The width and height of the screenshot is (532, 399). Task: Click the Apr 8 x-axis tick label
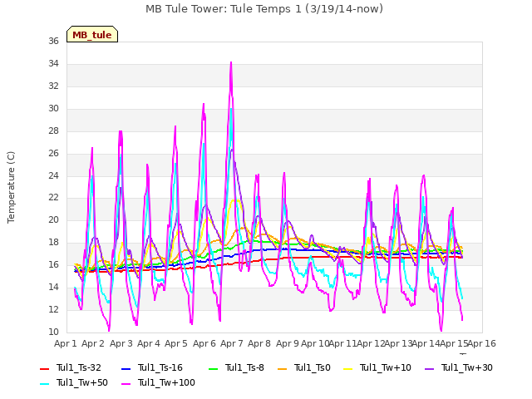[x=259, y=343]
